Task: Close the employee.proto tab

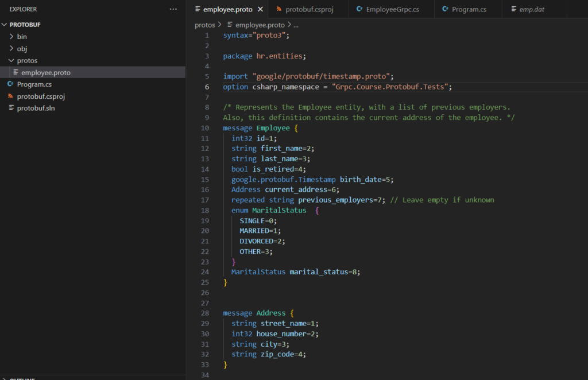Action: pyautogui.click(x=260, y=10)
